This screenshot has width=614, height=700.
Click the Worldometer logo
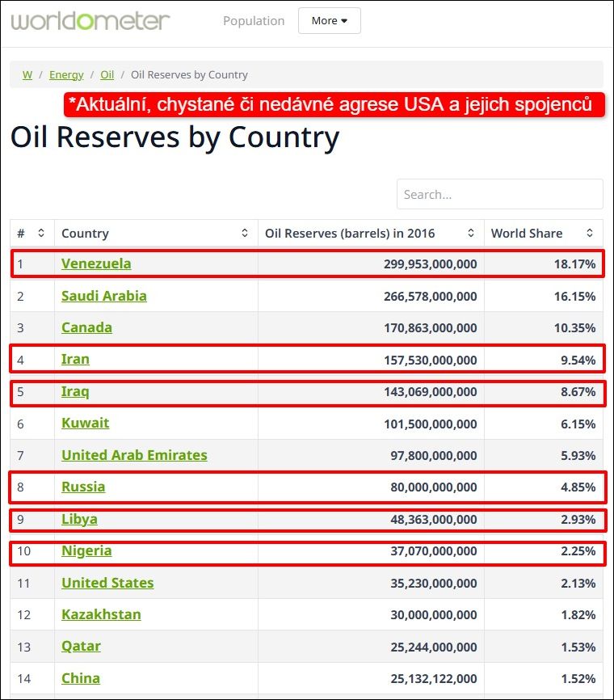pyautogui.click(x=90, y=20)
